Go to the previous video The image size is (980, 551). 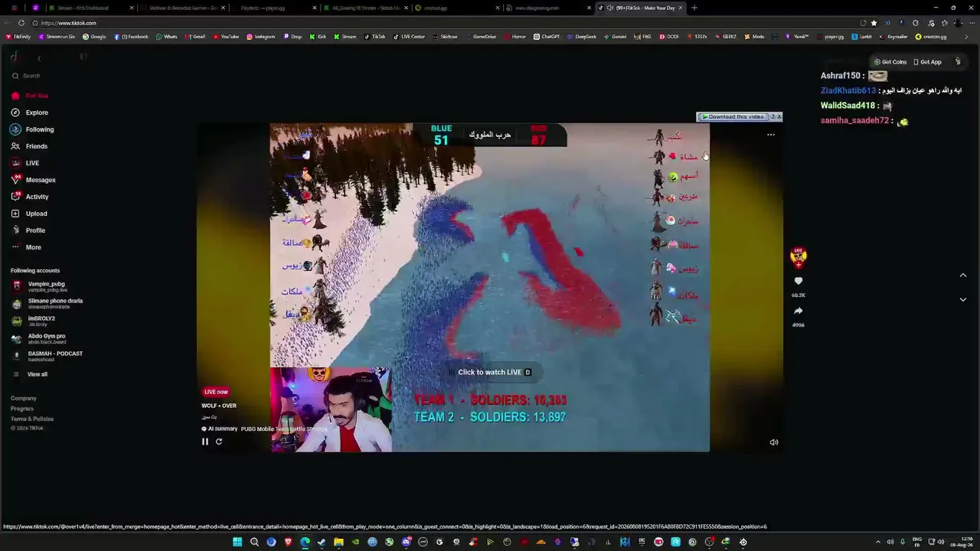[x=963, y=275]
